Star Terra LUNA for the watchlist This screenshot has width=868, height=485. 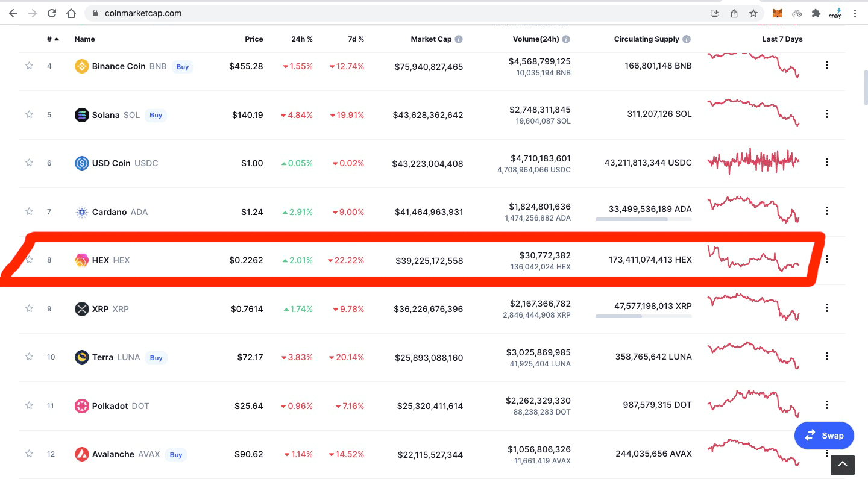(x=29, y=357)
